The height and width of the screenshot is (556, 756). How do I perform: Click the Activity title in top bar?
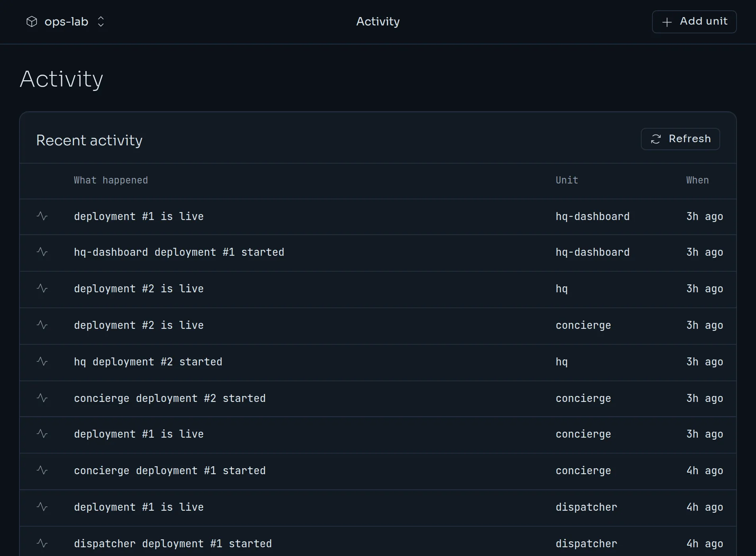point(378,21)
